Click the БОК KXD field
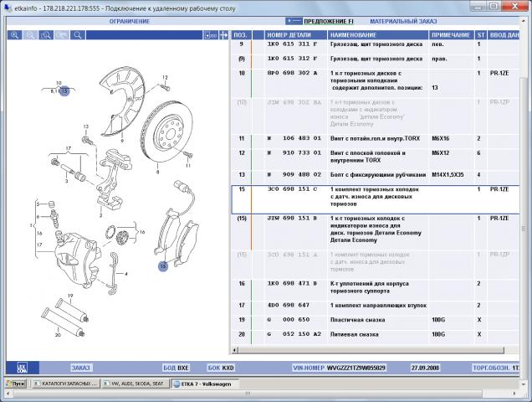 [x=221, y=368]
